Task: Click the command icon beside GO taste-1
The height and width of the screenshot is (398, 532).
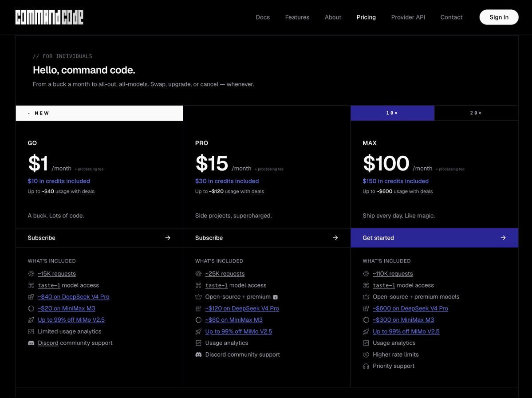Action: 31,285
